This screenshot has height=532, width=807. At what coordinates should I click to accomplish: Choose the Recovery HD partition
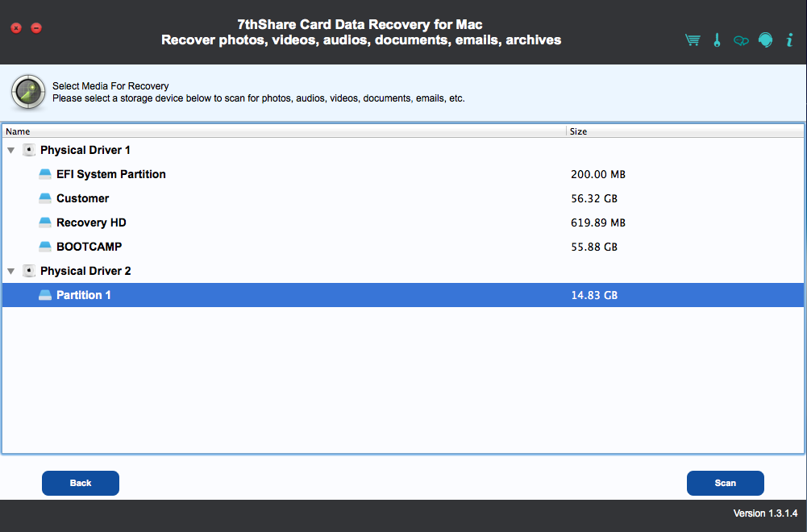[91, 222]
